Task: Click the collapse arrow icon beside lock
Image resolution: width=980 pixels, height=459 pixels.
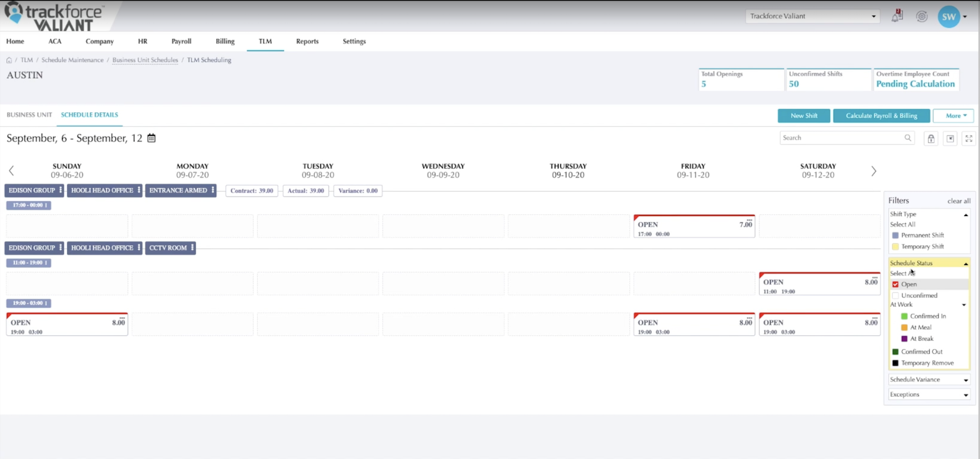Action: (x=950, y=139)
